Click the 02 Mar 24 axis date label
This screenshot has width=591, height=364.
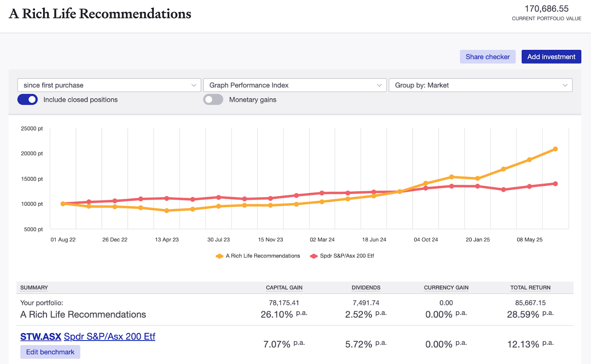pos(322,240)
